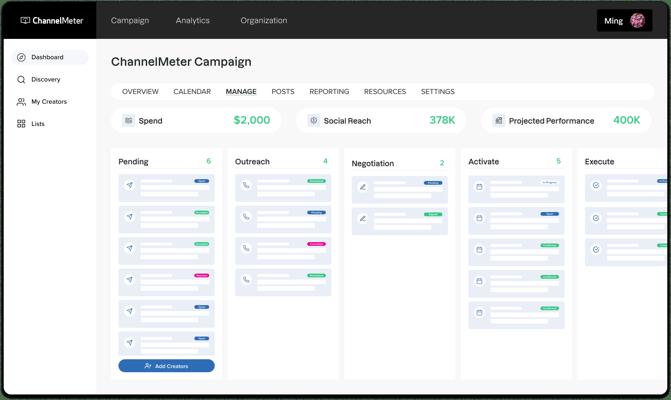Click the Lists grid icon
The width and height of the screenshot is (671, 400).
pos(21,124)
